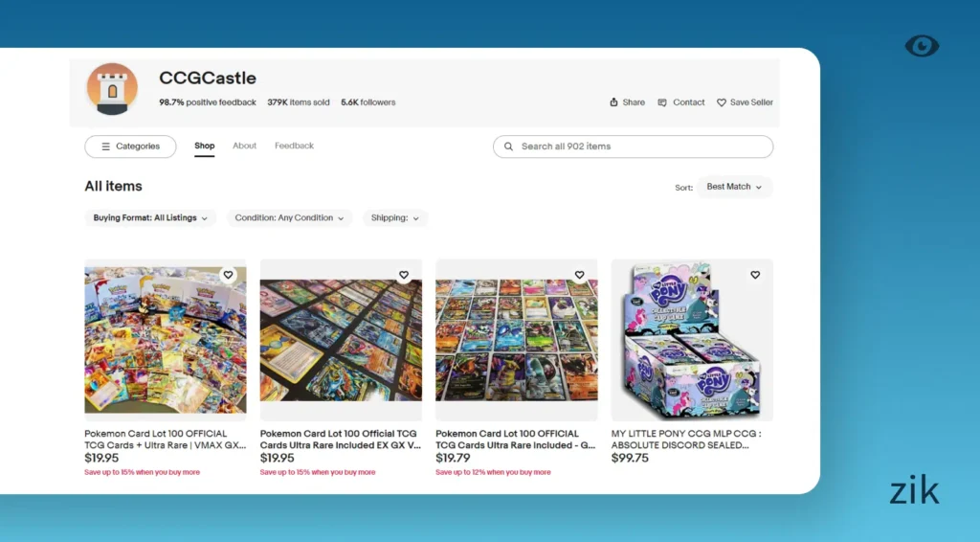The height and width of the screenshot is (542, 980).
Task: Toggle watchlist heart on My Little Pony listing
Action: (x=755, y=275)
